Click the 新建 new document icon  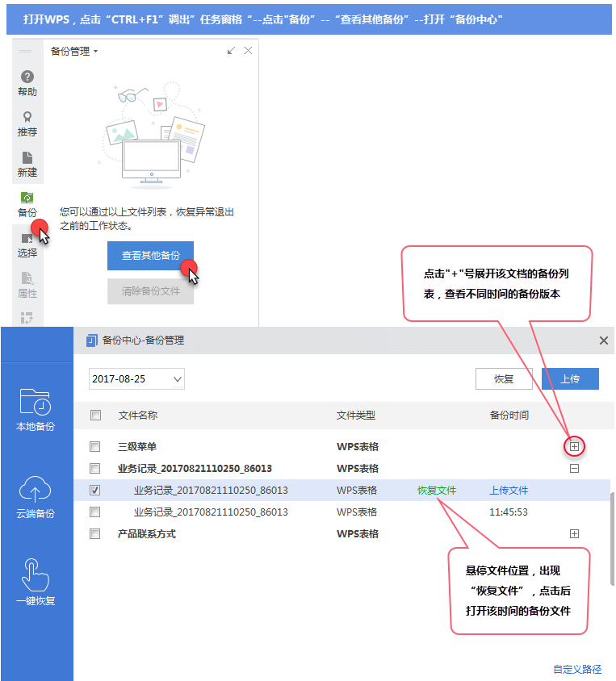coord(27,164)
